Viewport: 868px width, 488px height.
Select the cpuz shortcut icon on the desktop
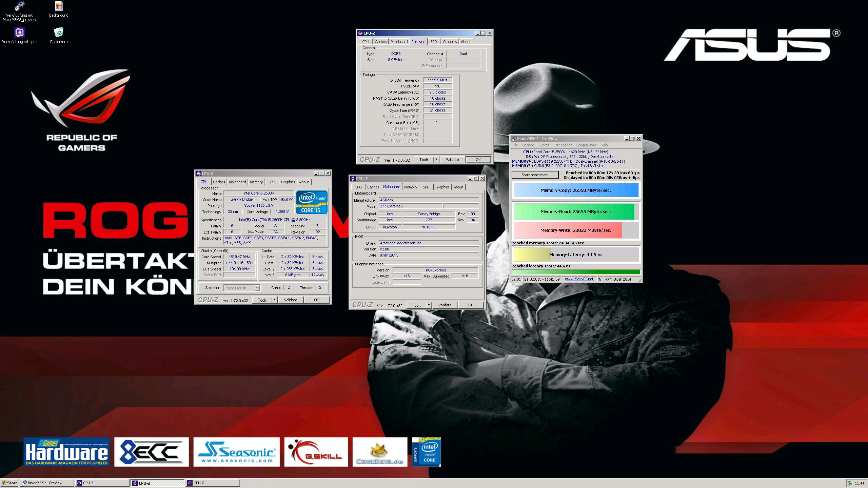tap(20, 33)
